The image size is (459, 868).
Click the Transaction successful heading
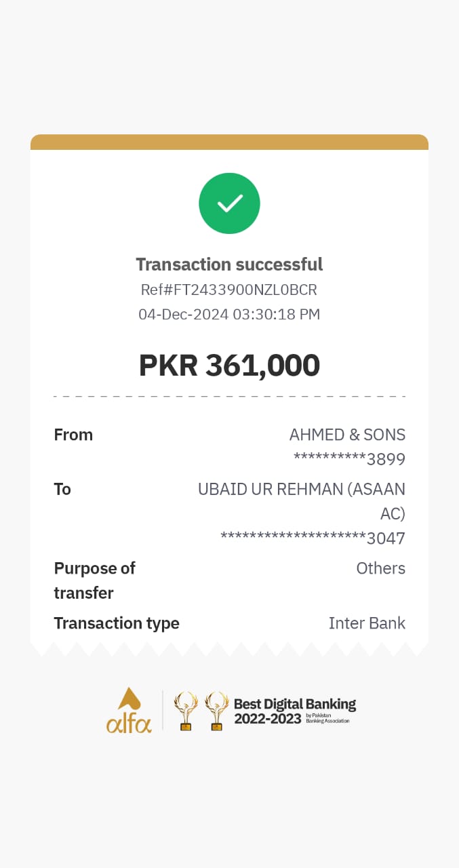pos(229,264)
